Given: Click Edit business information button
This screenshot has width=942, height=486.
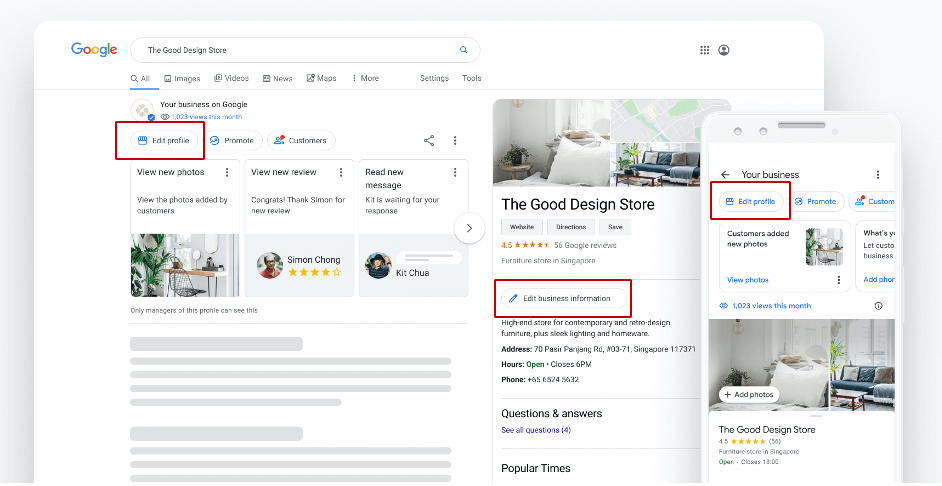Looking at the screenshot, I should [x=565, y=298].
